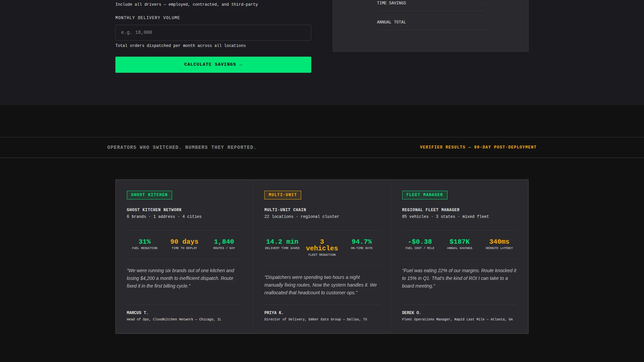Click the Fleet Manager tag badge
Image resolution: width=644 pixels, height=362 pixels.
coord(425,195)
